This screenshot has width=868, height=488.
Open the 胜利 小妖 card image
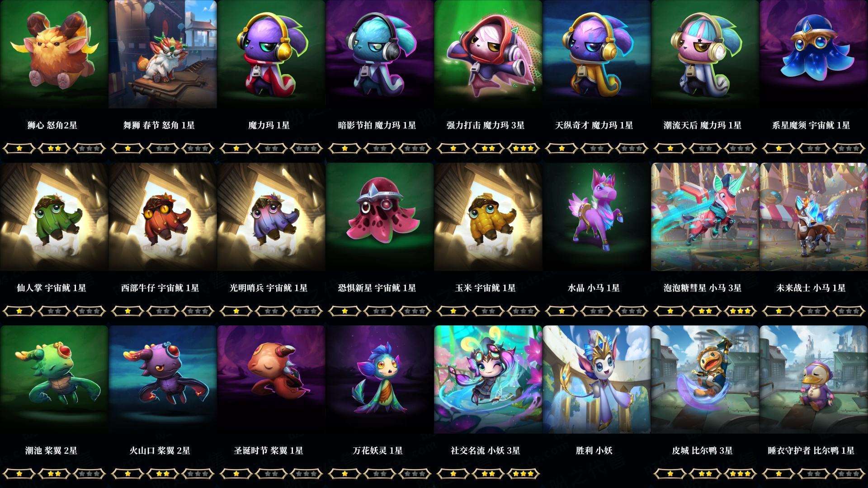tap(597, 380)
